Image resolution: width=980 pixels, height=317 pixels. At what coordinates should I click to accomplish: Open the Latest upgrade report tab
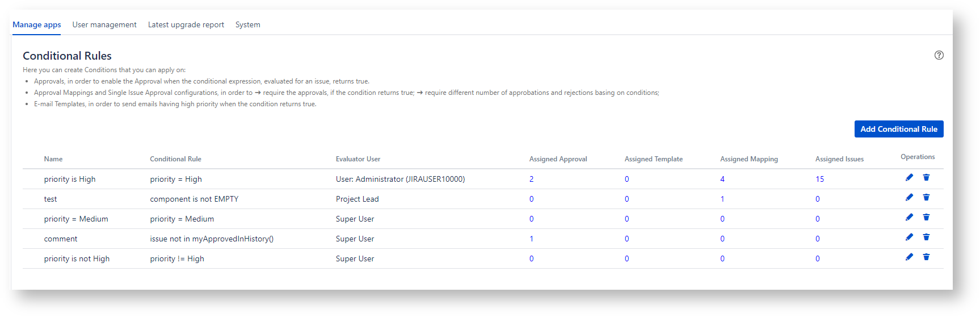(x=186, y=25)
